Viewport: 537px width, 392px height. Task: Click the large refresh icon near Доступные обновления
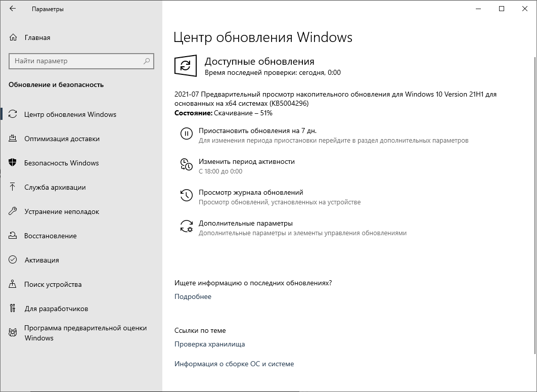[185, 66]
